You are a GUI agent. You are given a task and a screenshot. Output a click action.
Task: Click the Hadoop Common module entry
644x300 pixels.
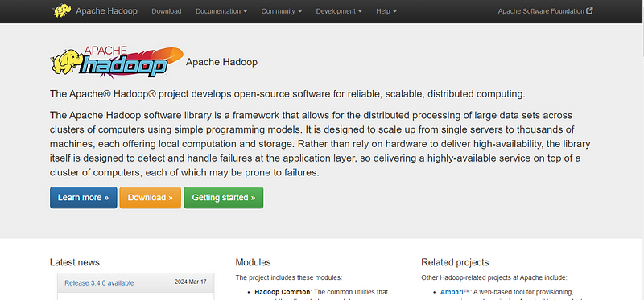point(283,292)
